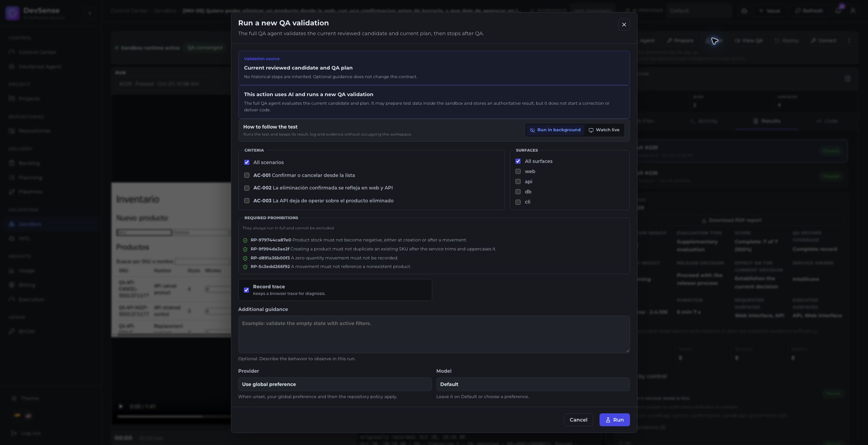Open the Results tab in background panel
This screenshot has width=868, height=445.
pos(767,121)
